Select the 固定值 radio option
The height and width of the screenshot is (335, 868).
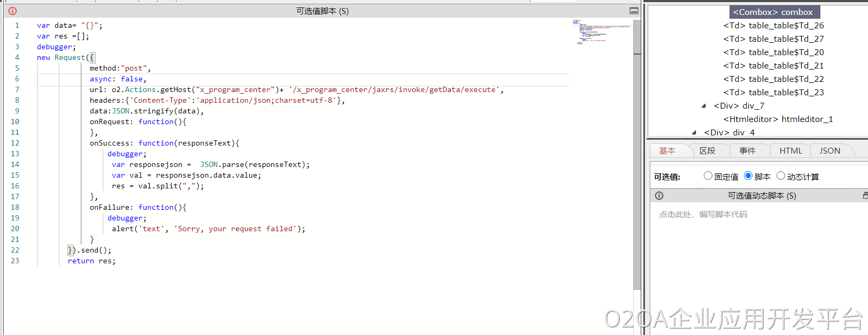coord(708,176)
